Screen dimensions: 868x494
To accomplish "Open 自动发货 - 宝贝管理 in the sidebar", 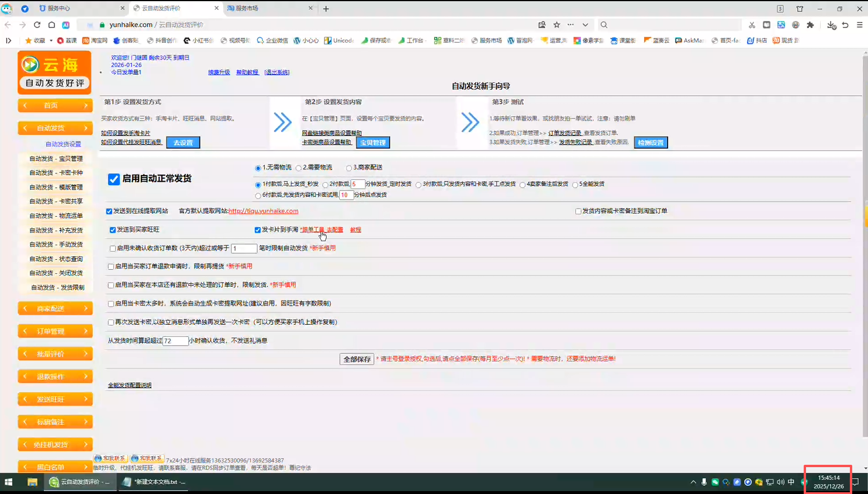I will click(x=56, y=159).
